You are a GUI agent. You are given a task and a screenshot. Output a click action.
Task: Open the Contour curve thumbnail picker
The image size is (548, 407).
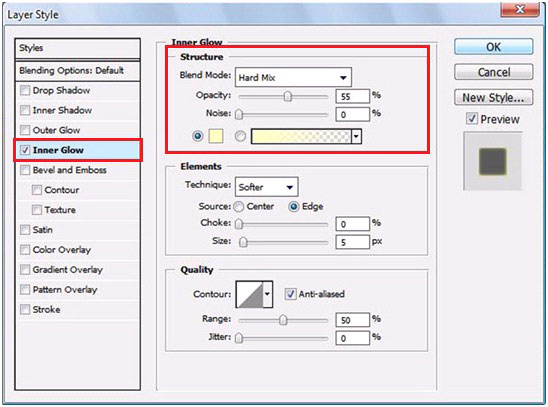tap(250, 294)
